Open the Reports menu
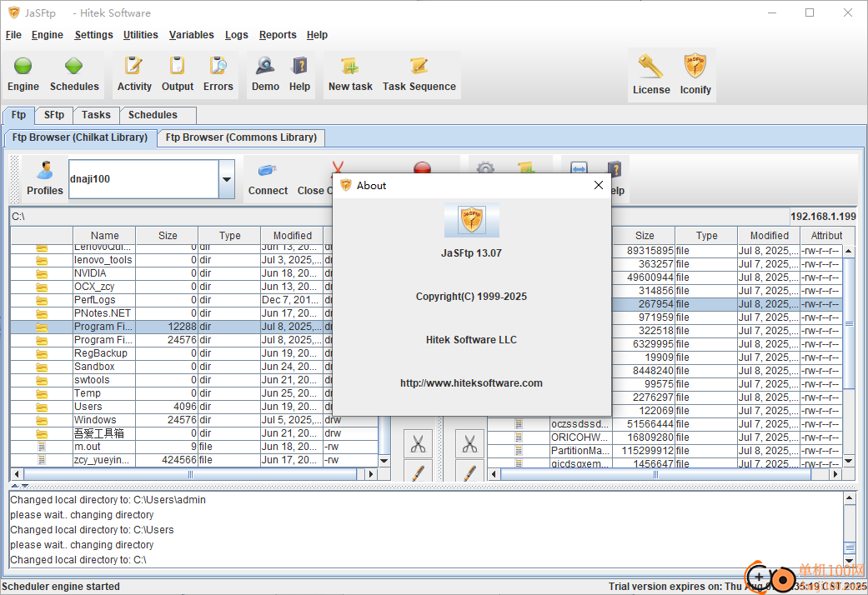This screenshot has width=868, height=595. pos(278,35)
